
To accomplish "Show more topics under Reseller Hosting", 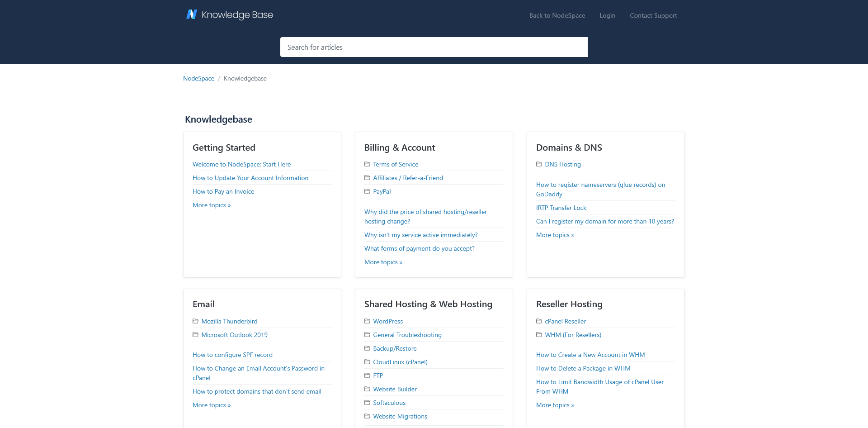I will tap(555, 405).
